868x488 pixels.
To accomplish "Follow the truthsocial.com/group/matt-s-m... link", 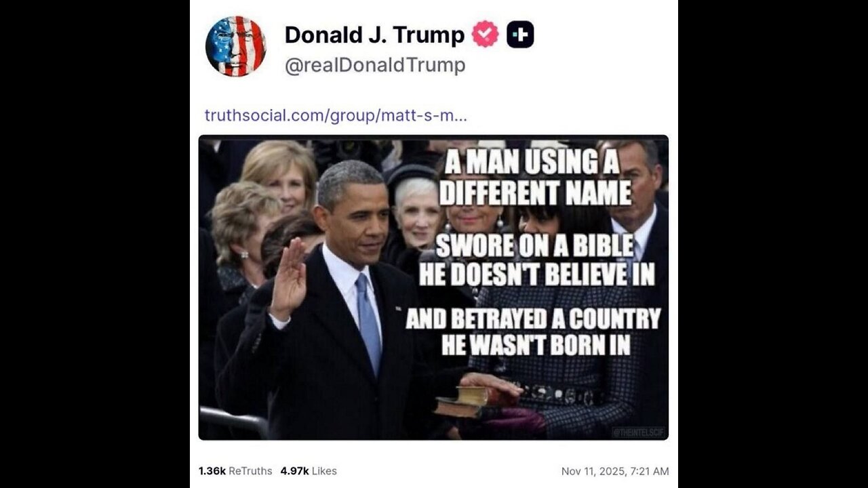I will 336,115.
